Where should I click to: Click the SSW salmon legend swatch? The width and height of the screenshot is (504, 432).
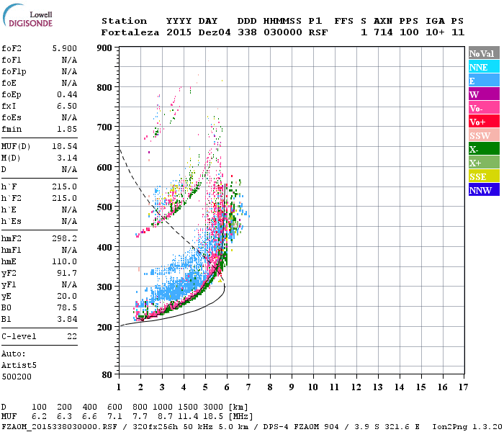coord(484,135)
